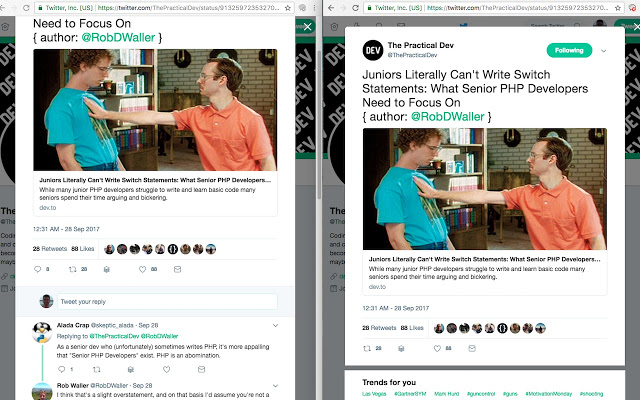Click the #guncontrol trending hashtag

pos(481,394)
